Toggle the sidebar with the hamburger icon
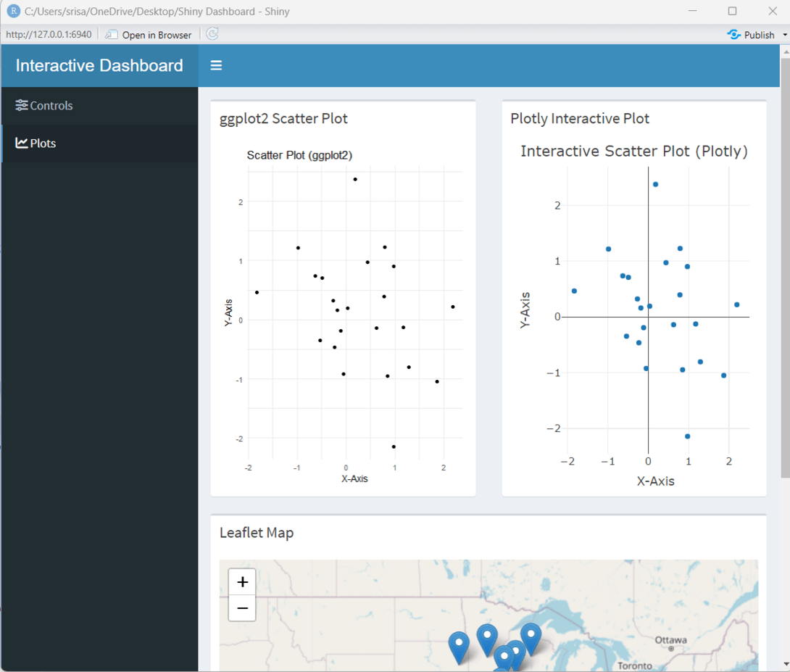 (x=216, y=65)
